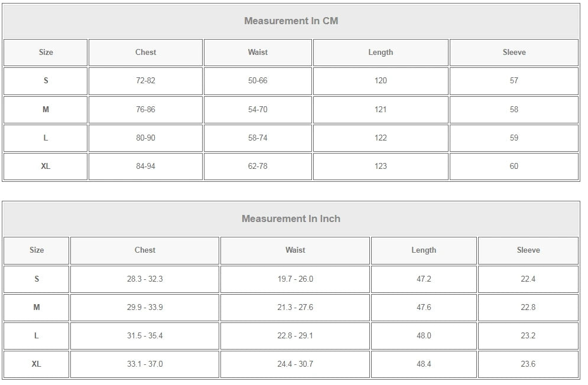Click the 33.1 - 37.0 chest cell
The width and height of the screenshot is (588, 385).
pyautogui.click(x=145, y=364)
